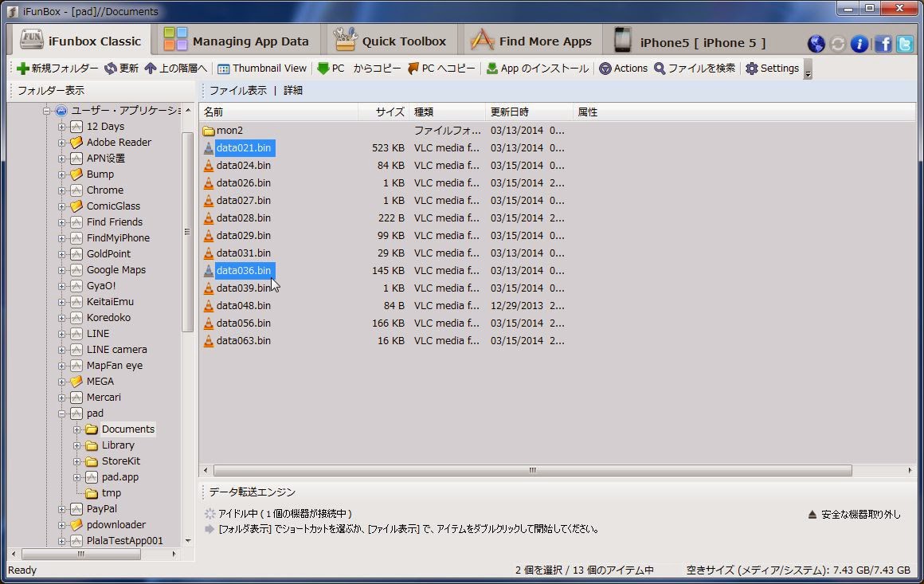Expand the 12 Days node
Viewport: 924px width, 584px height.
point(61,127)
